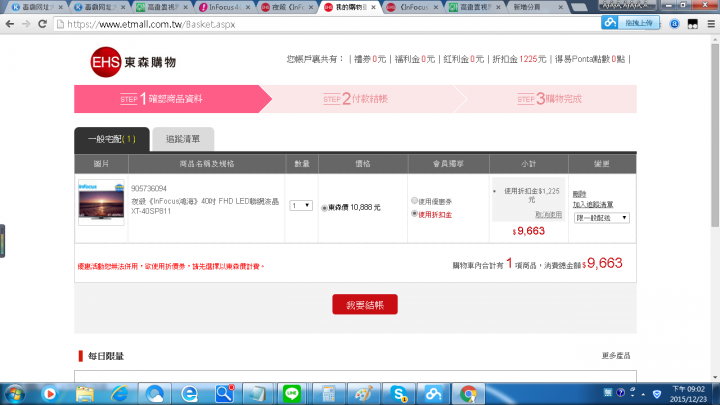Open LINE app from taskbar
The height and width of the screenshot is (405, 720).
coord(292,394)
